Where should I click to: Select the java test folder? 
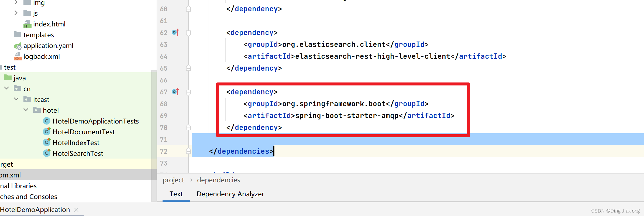point(20,78)
